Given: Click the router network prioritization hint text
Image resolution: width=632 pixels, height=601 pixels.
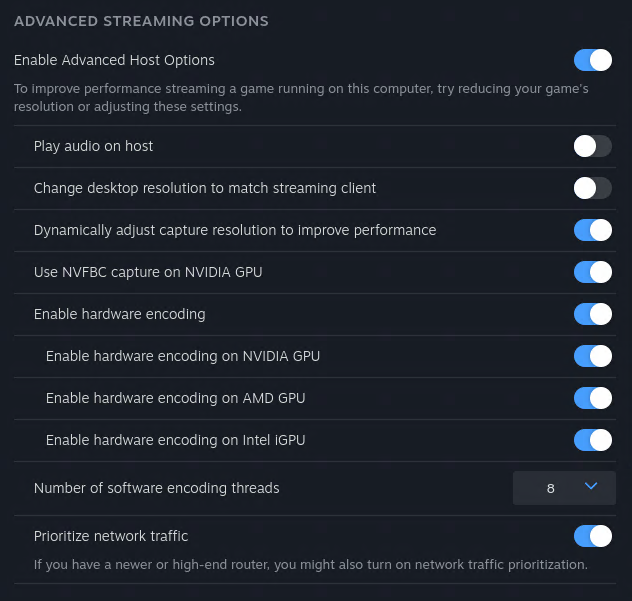Looking at the screenshot, I should tap(310, 564).
